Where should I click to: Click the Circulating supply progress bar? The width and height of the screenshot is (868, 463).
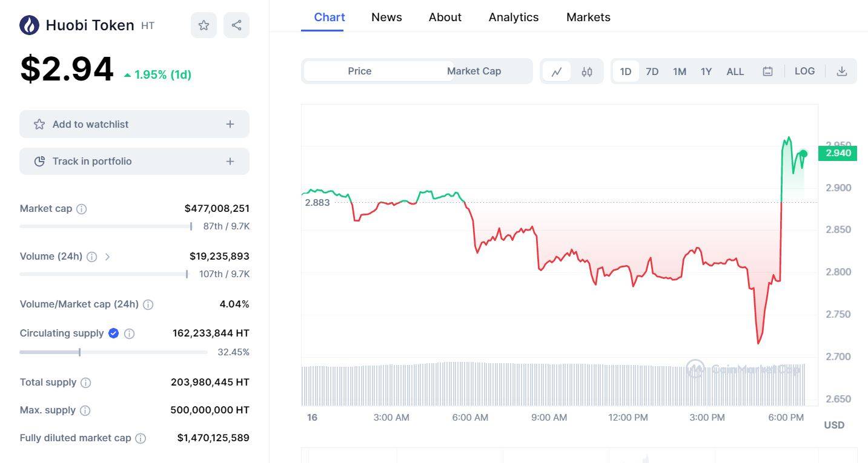pyautogui.click(x=113, y=352)
